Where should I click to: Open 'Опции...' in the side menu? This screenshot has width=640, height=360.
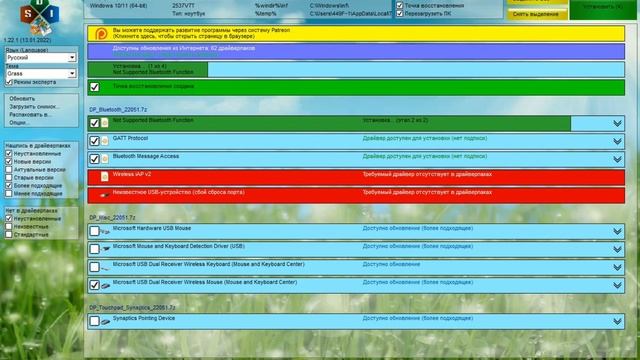coord(20,122)
